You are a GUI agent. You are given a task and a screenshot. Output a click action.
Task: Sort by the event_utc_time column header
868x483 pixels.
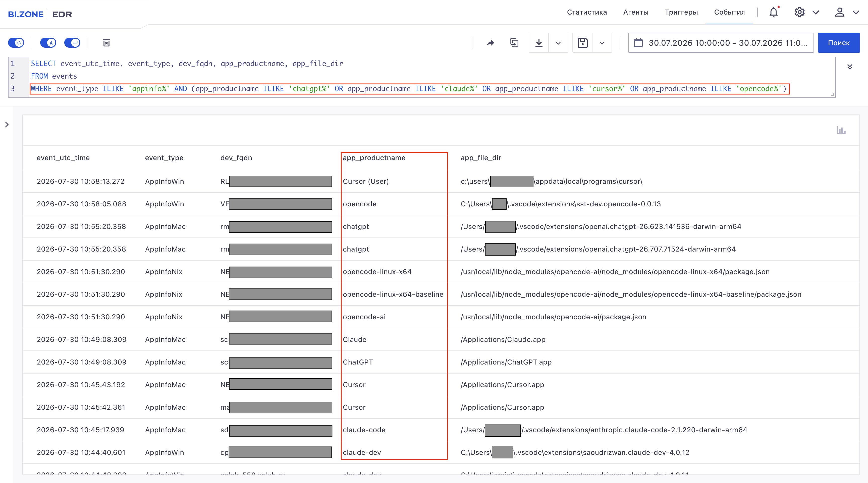(63, 158)
